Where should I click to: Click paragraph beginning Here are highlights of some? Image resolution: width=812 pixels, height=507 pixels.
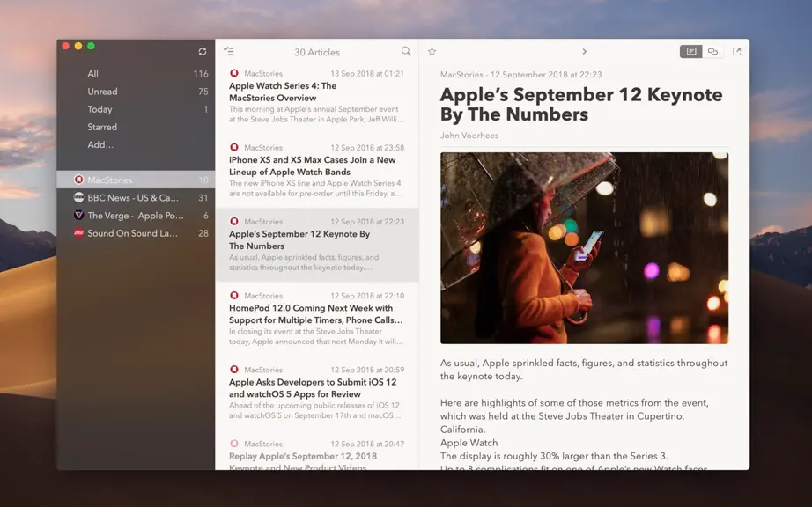[574, 416]
